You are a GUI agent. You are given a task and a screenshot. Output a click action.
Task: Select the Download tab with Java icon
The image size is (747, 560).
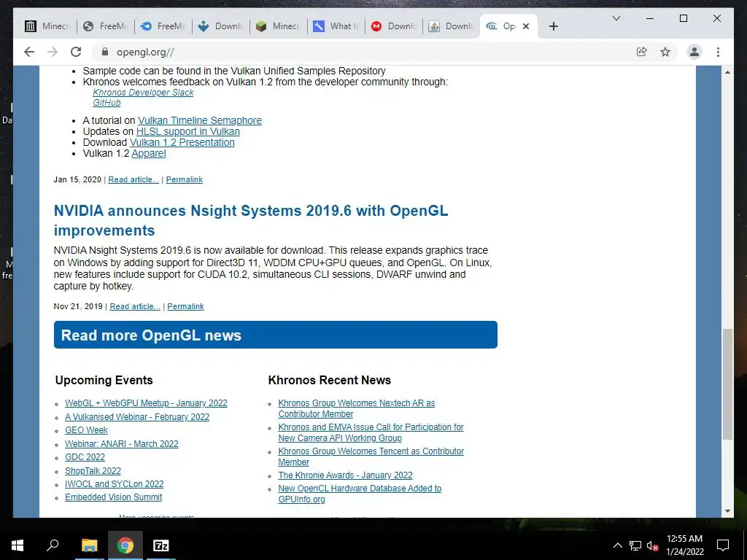(x=451, y=26)
